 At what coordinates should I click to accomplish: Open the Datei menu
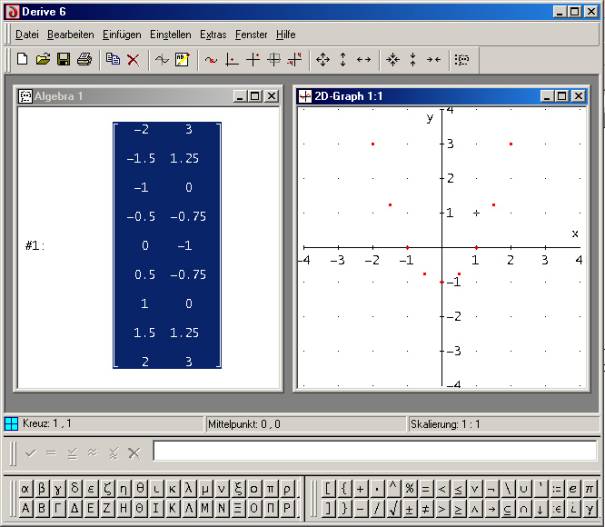pos(27,34)
